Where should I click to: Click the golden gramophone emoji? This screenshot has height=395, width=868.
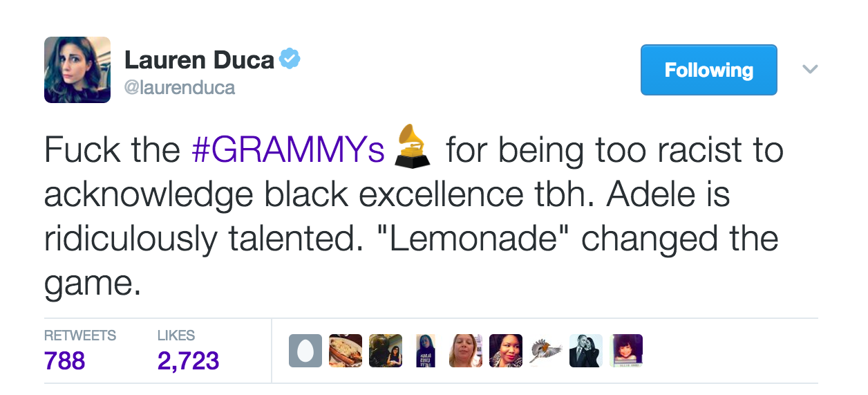pos(412,146)
